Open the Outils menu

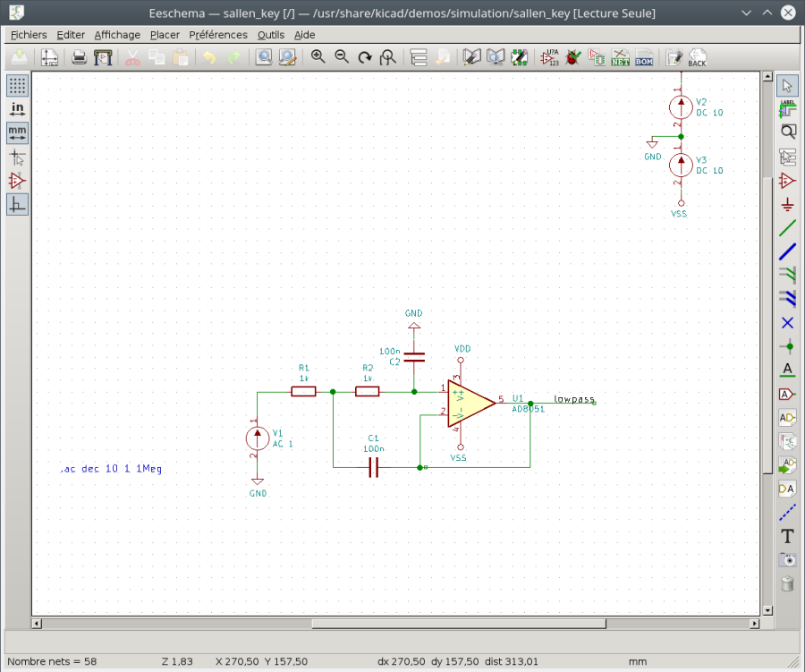click(x=271, y=34)
